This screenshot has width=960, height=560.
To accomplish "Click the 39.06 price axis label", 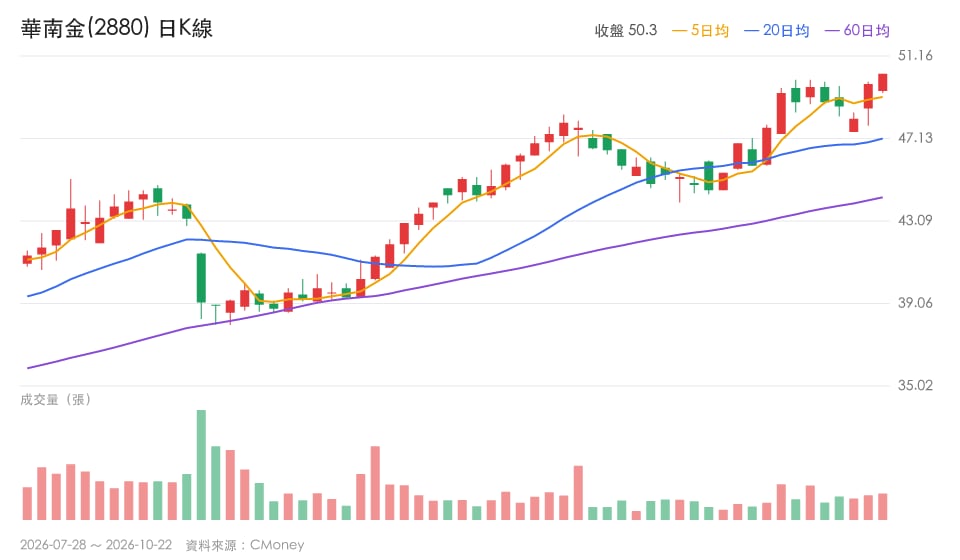I will click(915, 303).
